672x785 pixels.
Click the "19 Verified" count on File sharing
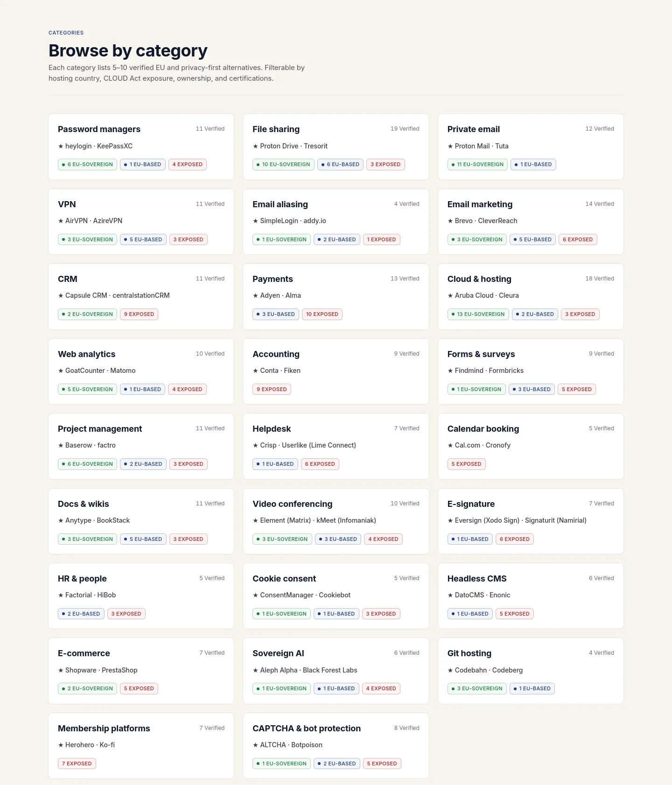(x=405, y=129)
